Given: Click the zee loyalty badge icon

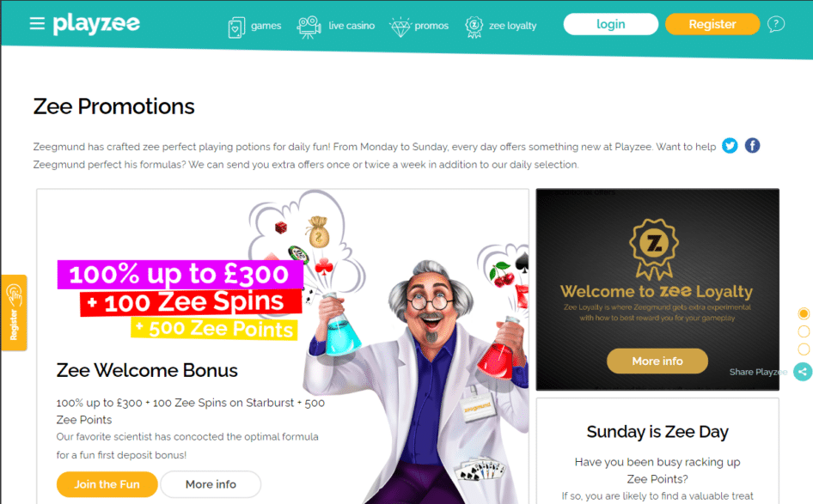Looking at the screenshot, I should point(474,27).
